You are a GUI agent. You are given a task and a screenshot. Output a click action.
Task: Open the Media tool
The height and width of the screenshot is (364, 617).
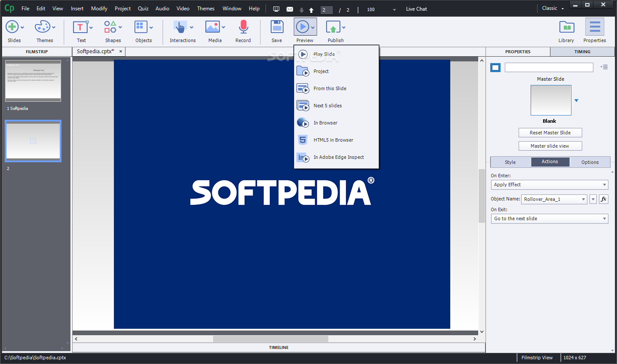tap(212, 27)
